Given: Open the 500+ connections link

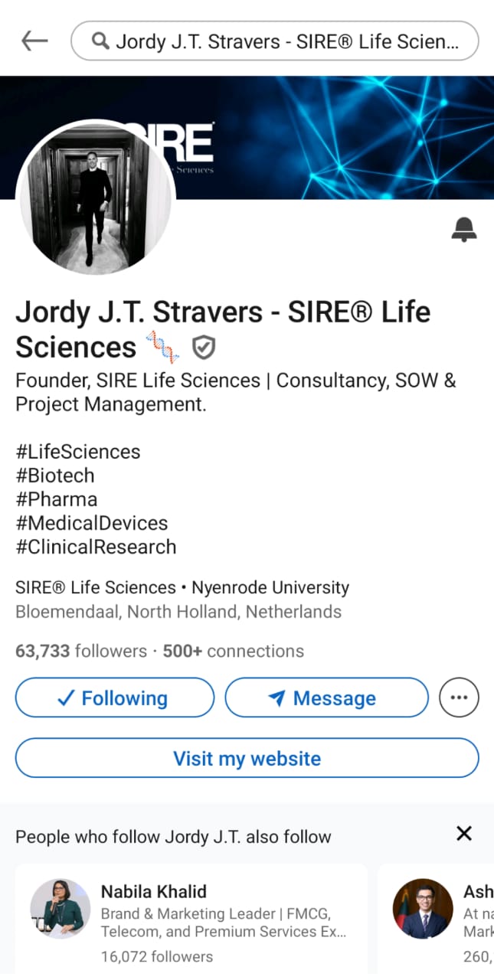Looking at the screenshot, I should tap(234, 652).
